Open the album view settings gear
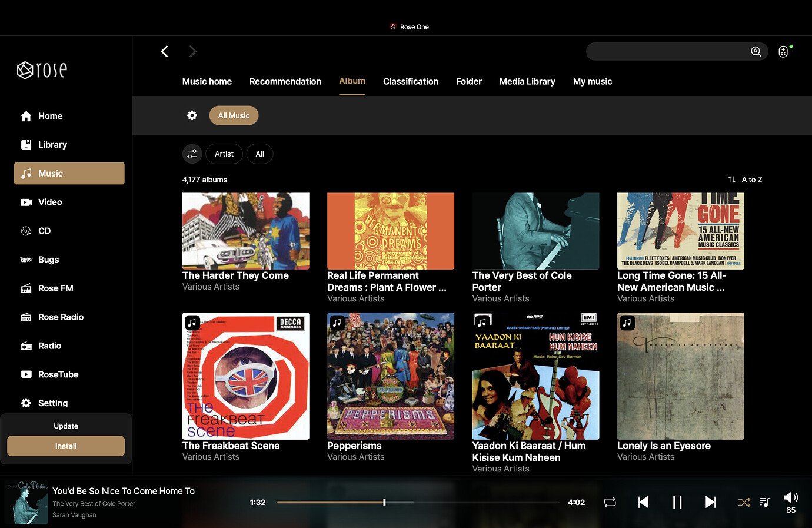This screenshot has height=528, width=812. (x=192, y=115)
